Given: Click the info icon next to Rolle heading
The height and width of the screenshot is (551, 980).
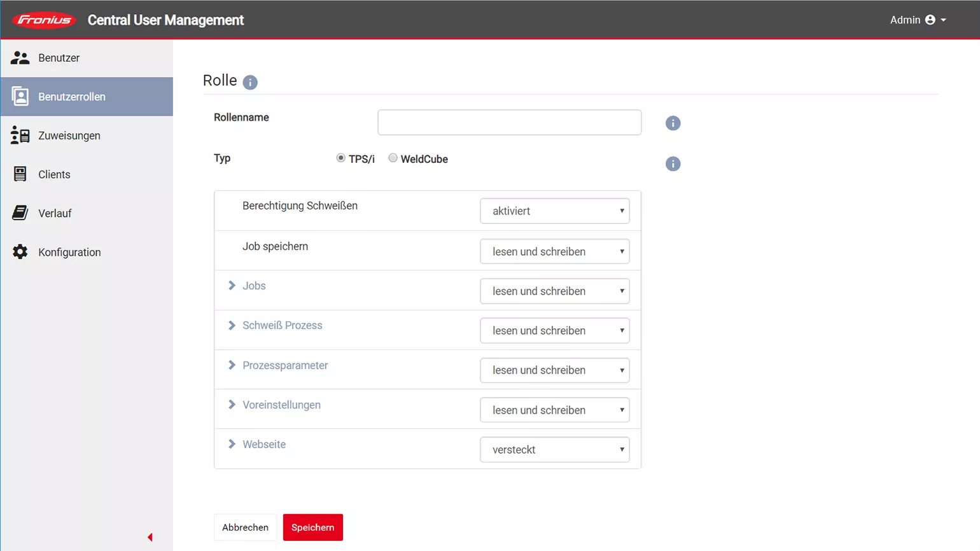Looking at the screenshot, I should coord(250,82).
